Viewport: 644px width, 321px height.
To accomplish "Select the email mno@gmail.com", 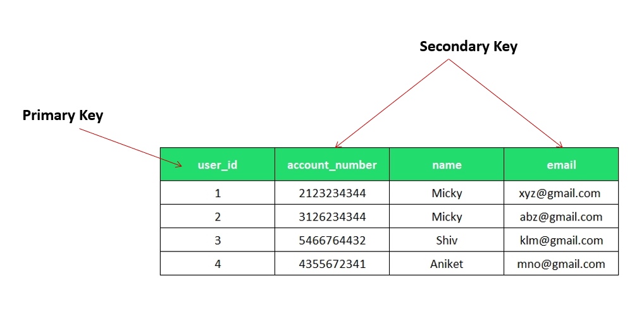I will pos(561,263).
